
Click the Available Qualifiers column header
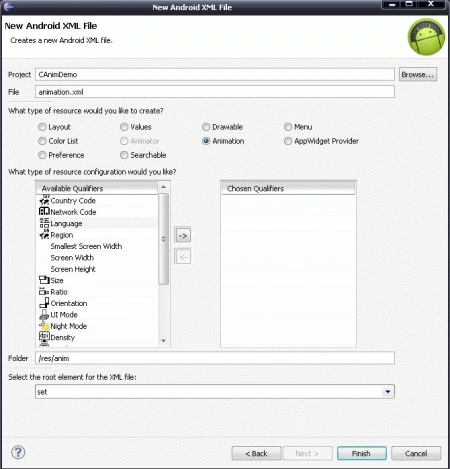97,188
